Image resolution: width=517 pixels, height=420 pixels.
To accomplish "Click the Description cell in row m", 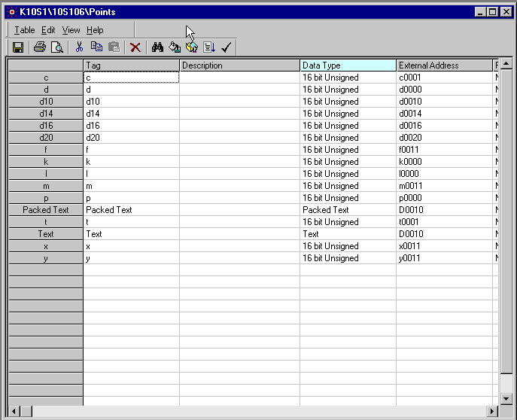I will [240, 186].
